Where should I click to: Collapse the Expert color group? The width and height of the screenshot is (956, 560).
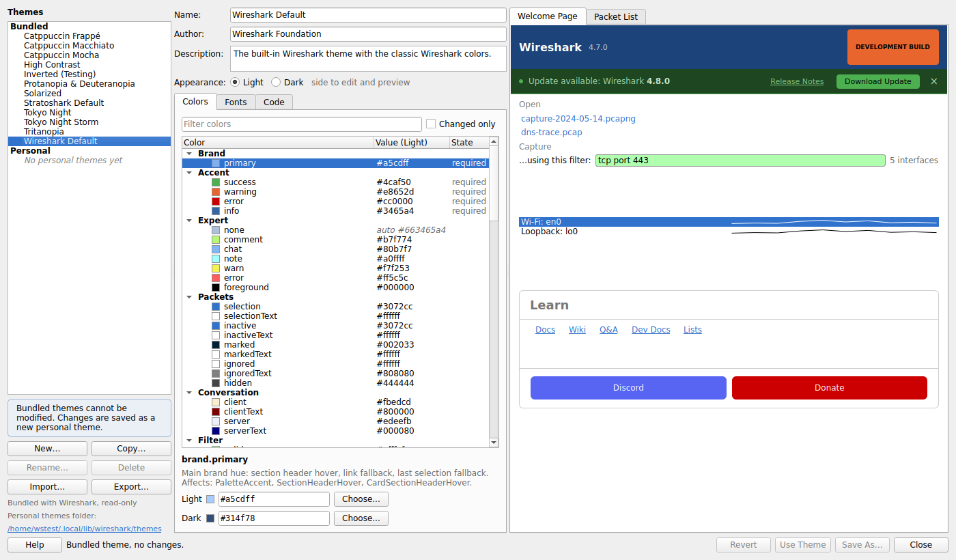[x=189, y=221]
